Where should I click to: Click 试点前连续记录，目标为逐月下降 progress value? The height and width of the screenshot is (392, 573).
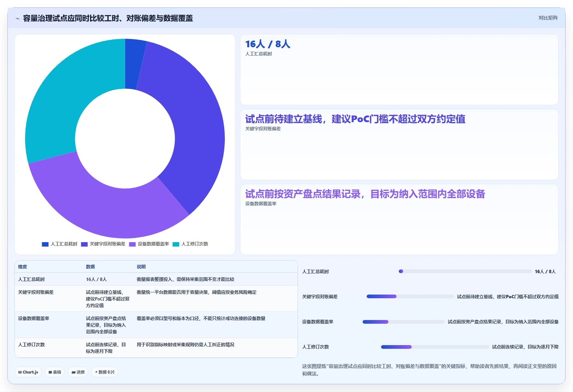coord(525,347)
